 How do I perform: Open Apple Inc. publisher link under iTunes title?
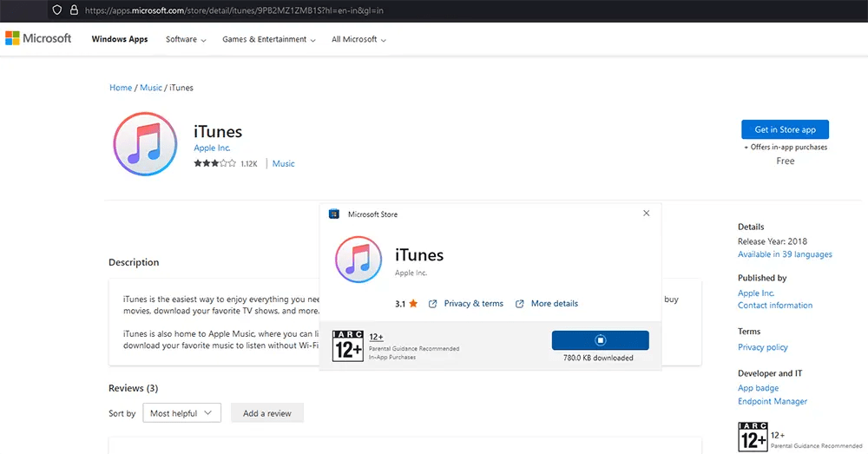tap(212, 148)
